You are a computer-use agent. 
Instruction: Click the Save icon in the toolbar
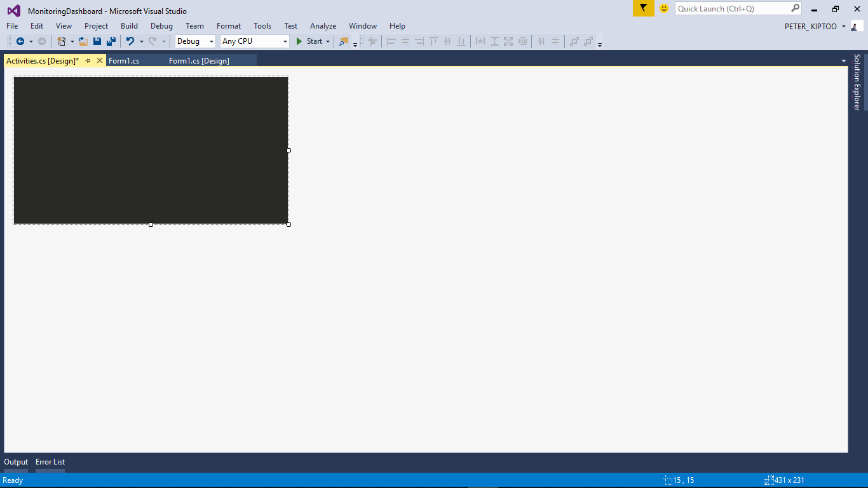tap(97, 41)
